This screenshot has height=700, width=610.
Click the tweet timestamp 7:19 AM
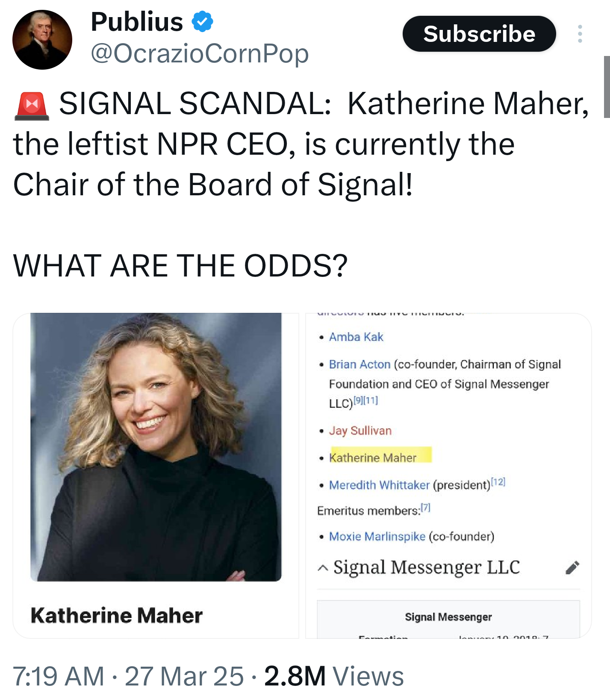click(59, 676)
